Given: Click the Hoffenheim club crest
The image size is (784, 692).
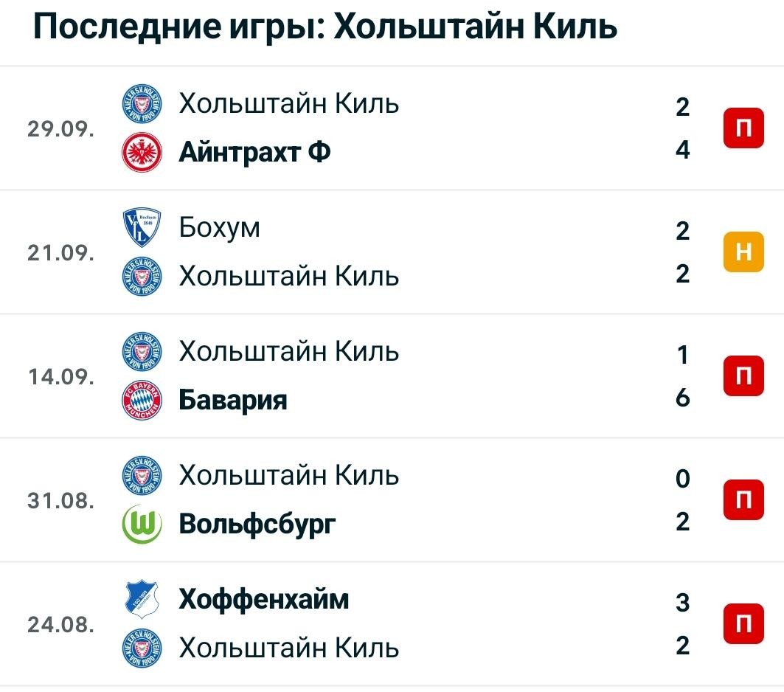Looking at the screenshot, I should point(142,599).
